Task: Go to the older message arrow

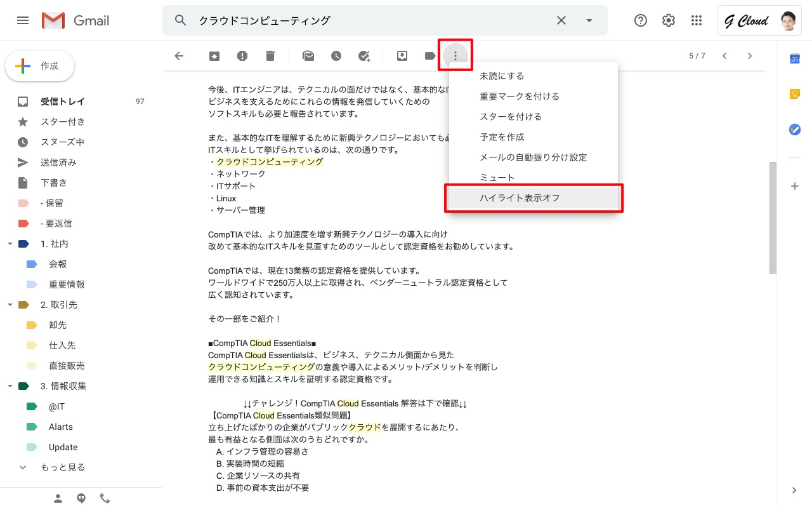Action: [750, 56]
